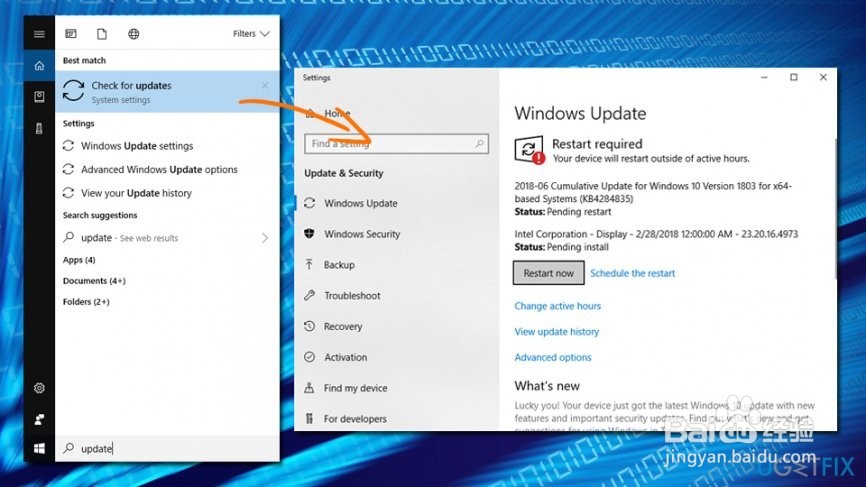
Task: Open the Windows Start button
Action: (39, 449)
